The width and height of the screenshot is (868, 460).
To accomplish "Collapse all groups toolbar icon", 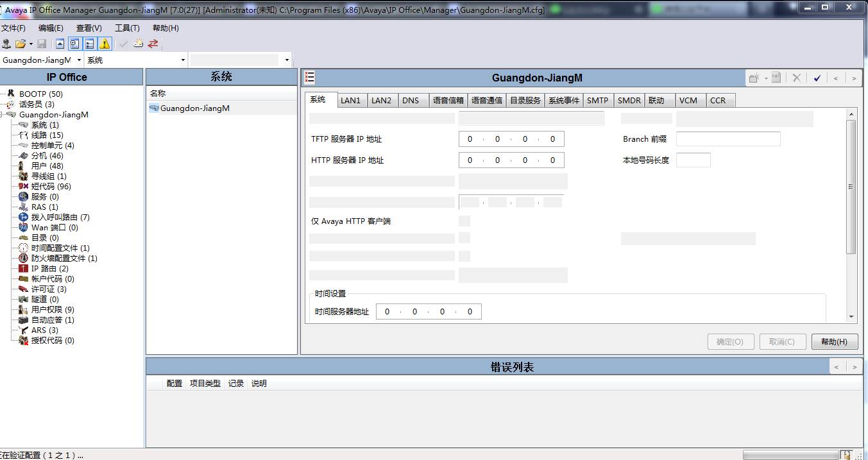I will (60, 44).
